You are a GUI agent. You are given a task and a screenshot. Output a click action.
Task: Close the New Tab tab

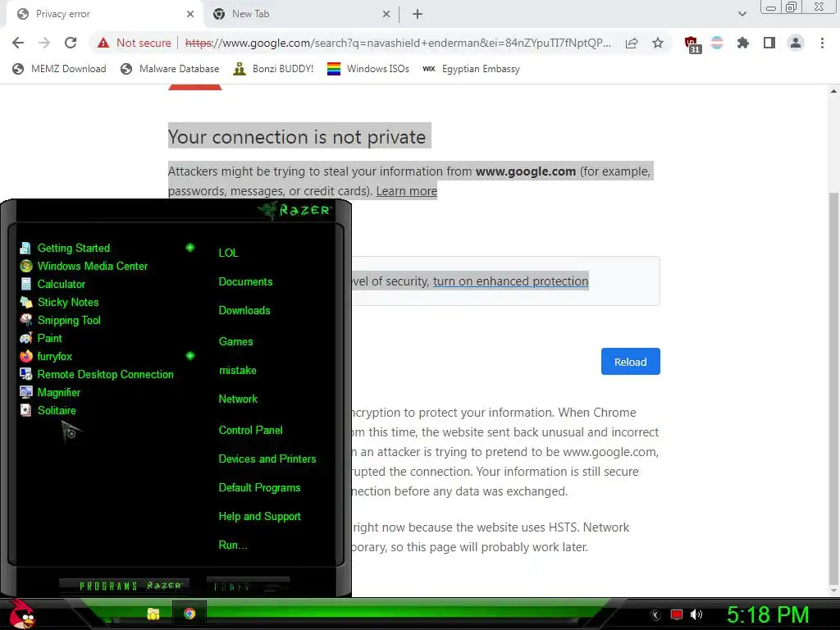[386, 15]
